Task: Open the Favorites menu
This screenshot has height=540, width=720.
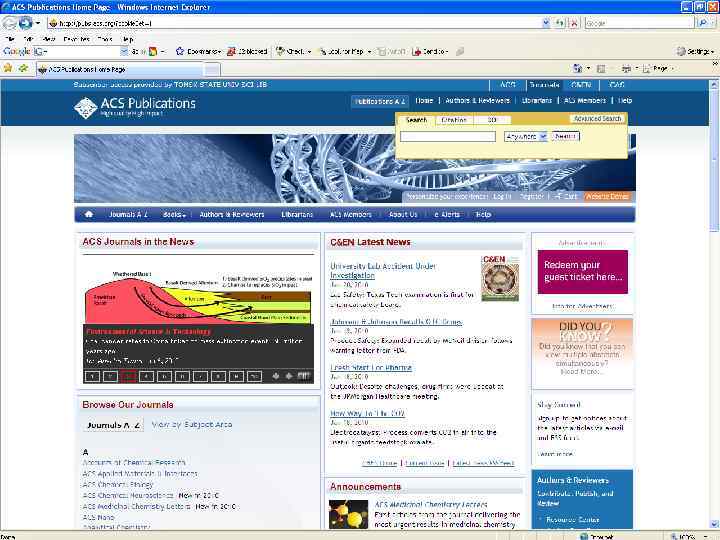Action: (x=76, y=39)
